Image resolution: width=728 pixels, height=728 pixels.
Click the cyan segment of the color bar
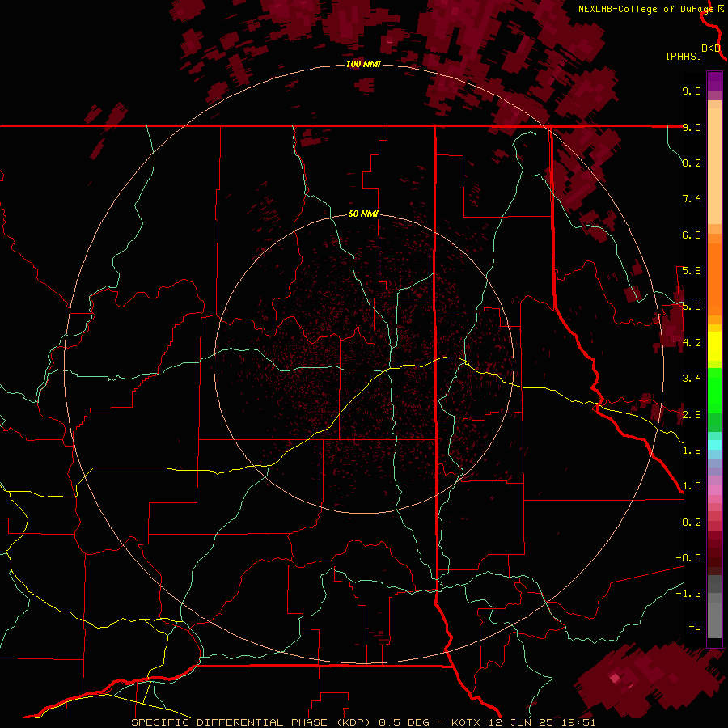click(714, 445)
